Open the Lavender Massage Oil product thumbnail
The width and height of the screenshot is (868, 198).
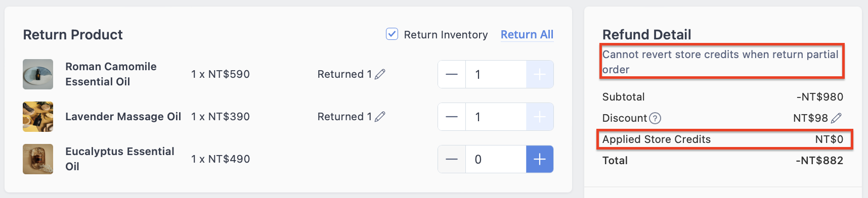(38, 117)
